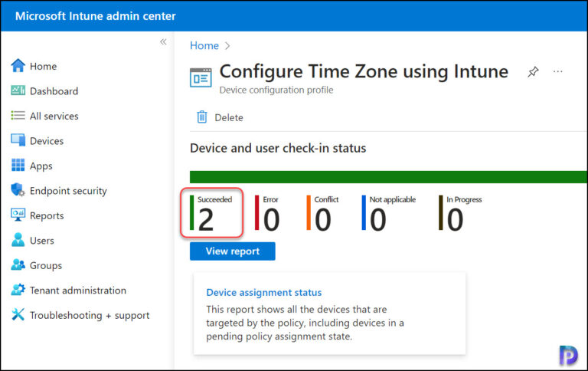Pin this profile page with pushpin icon
Viewport: 588px width, 371px height.
click(533, 71)
